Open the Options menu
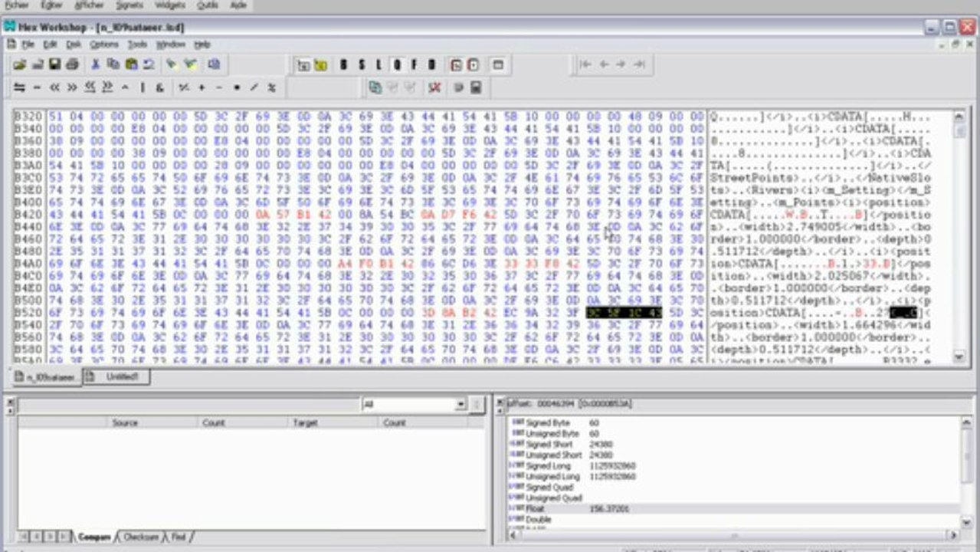Viewport: 980px width, 552px height. coord(103,44)
